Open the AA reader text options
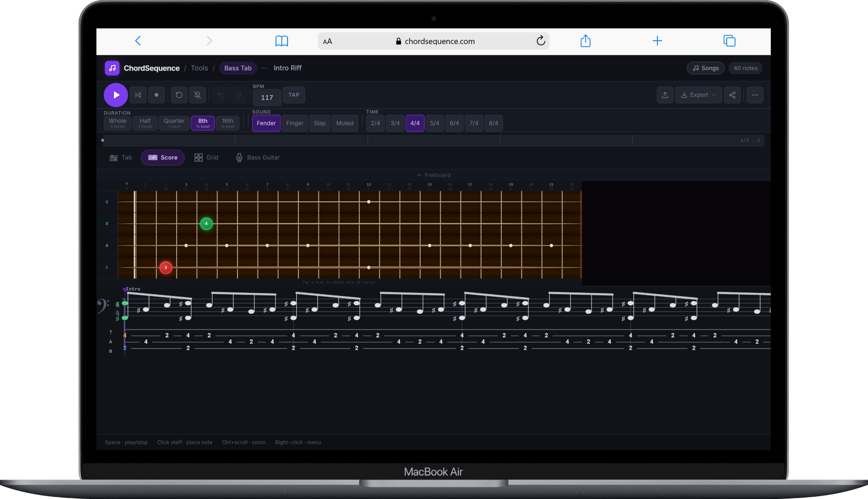This screenshot has height=499, width=868. point(327,42)
